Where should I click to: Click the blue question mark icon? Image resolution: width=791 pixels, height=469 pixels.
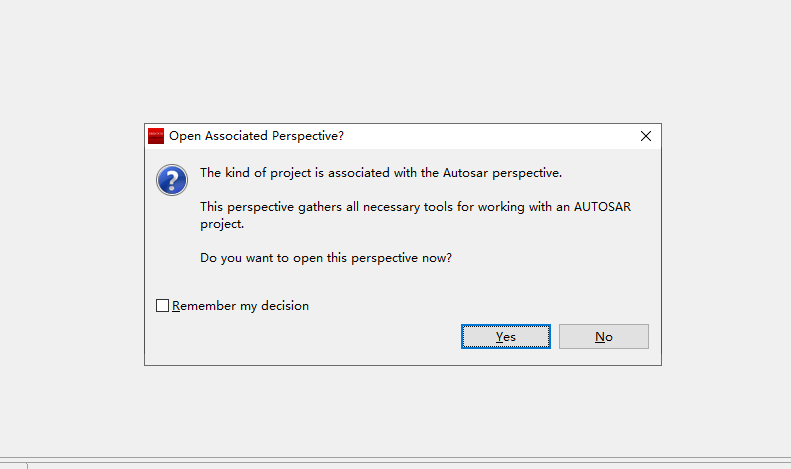(172, 181)
